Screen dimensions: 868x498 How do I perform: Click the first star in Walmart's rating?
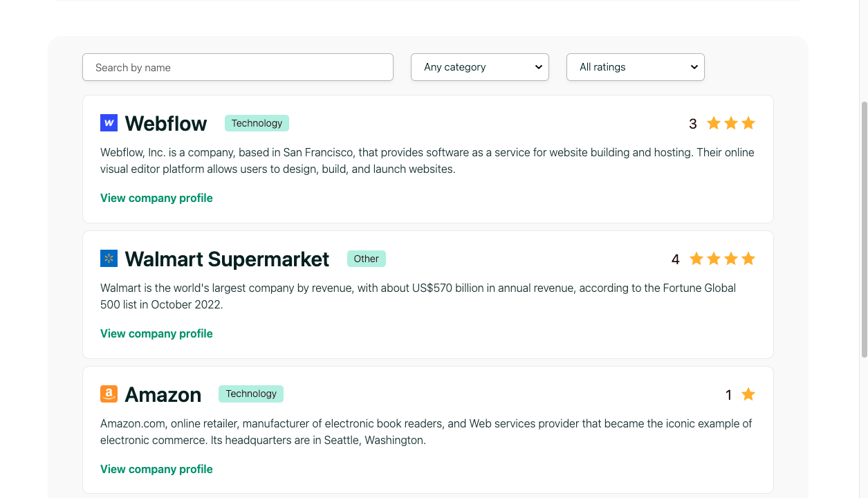click(696, 259)
